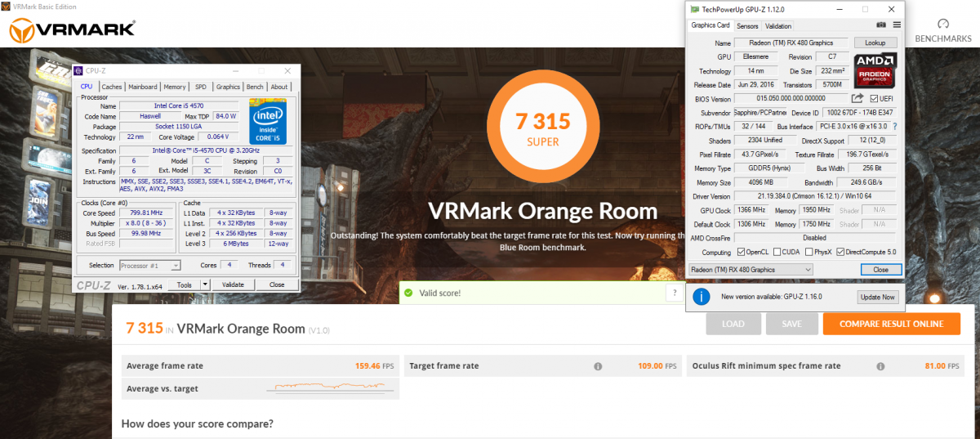Click the GPU Clock 1366 MHz value
The image size is (980, 439).
click(x=752, y=210)
